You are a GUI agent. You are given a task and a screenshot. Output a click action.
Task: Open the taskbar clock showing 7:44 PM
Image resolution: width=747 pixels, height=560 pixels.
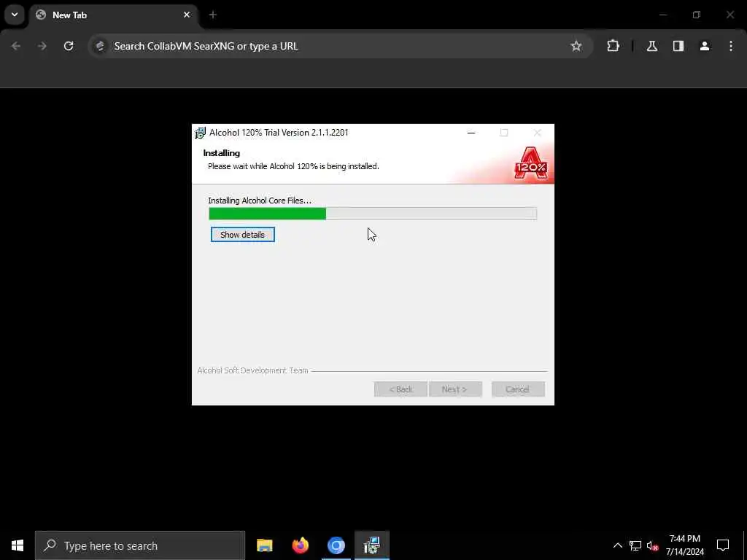[x=684, y=545]
